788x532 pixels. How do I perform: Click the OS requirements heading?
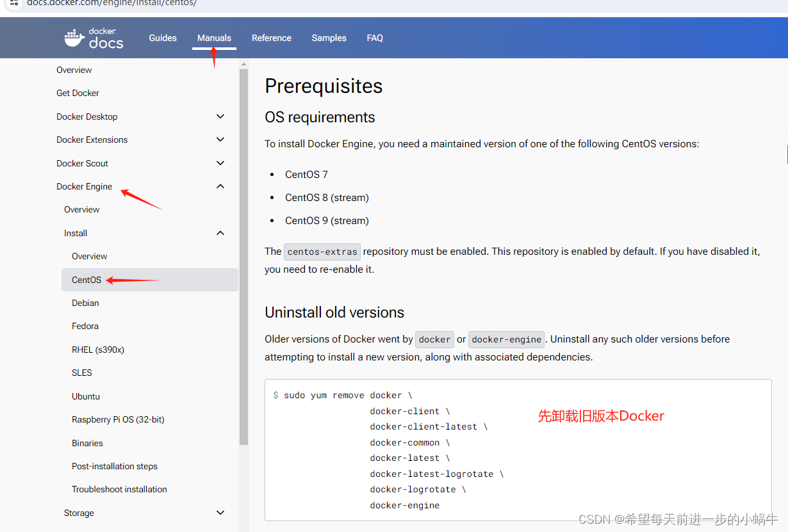pos(320,117)
